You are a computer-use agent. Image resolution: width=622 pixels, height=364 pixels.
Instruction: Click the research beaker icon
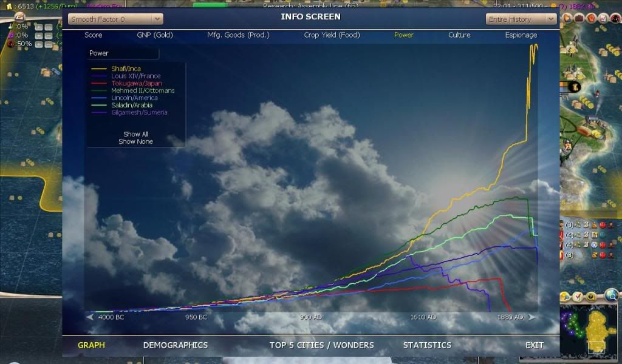click(11, 27)
